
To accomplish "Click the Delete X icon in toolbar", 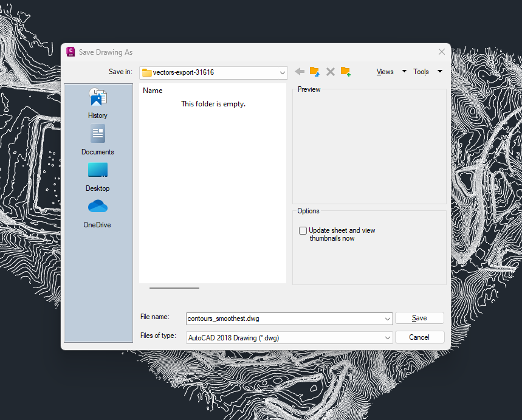I will [x=331, y=72].
